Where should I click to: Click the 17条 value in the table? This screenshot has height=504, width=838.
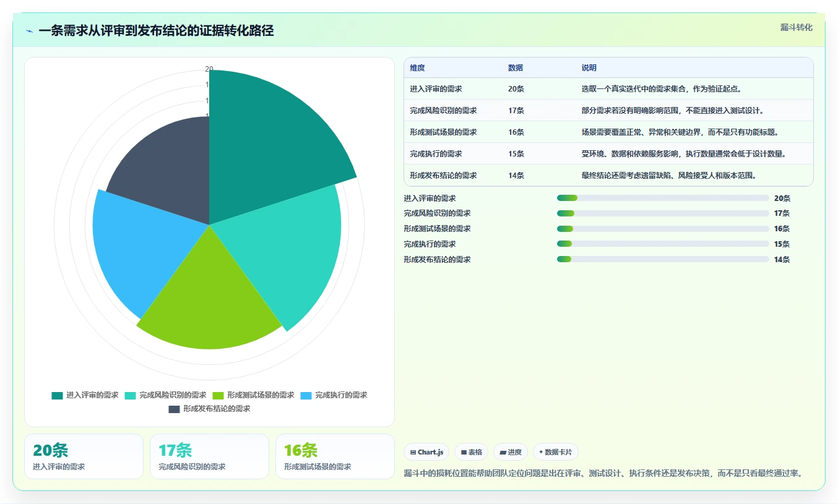pos(516,111)
